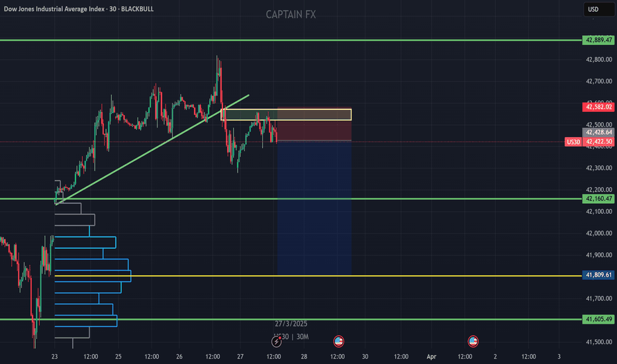Viewport: 617px width, 364px height.
Task: Click the 42,000.00 price axis label
Action: (598, 234)
